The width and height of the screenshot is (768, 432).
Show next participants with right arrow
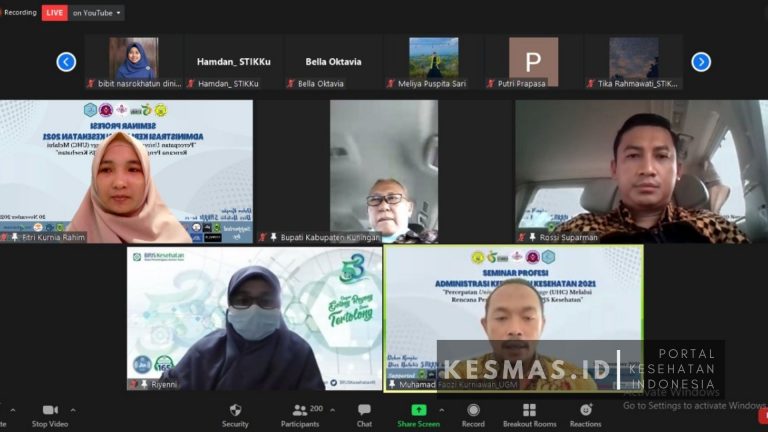701,62
